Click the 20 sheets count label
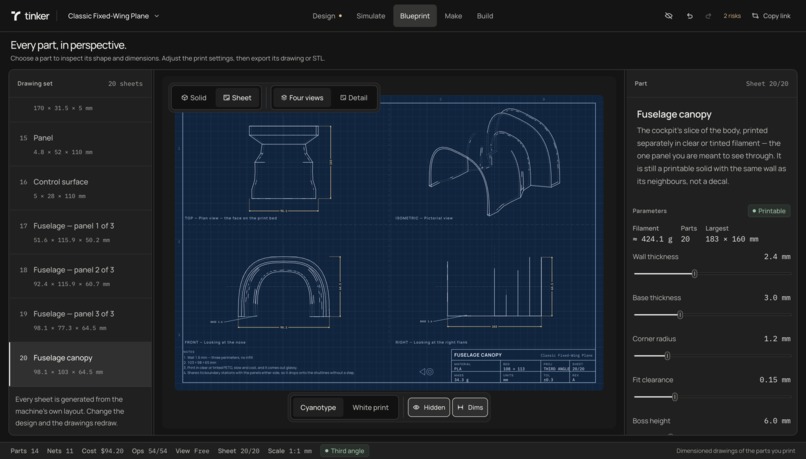Screen dimensions: 806x459 click(125, 84)
